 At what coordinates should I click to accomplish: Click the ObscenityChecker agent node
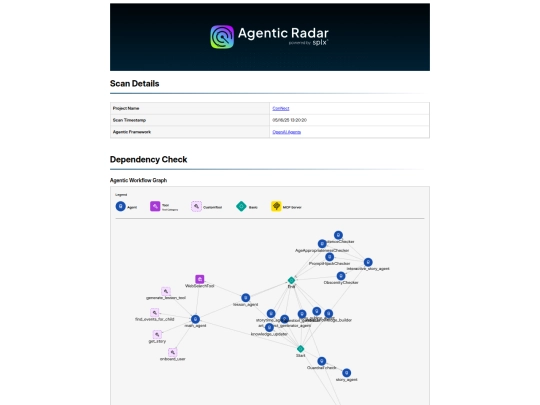(341, 276)
